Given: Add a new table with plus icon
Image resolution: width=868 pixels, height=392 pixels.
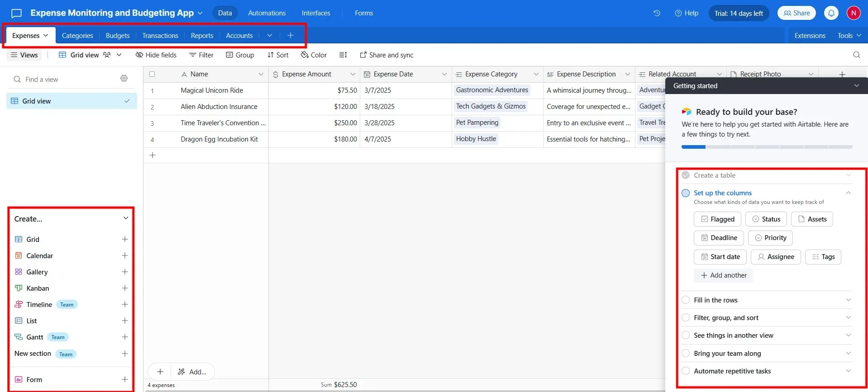Looking at the screenshot, I should (x=291, y=35).
